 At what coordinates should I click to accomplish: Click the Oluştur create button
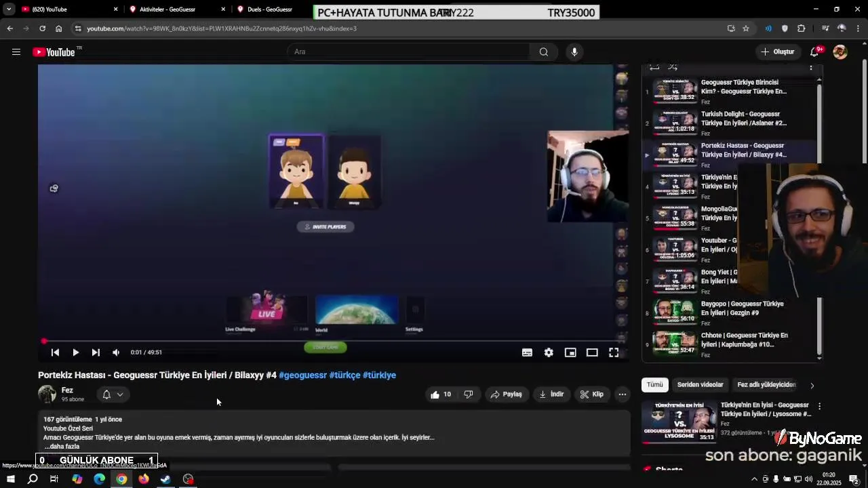click(x=777, y=52)
